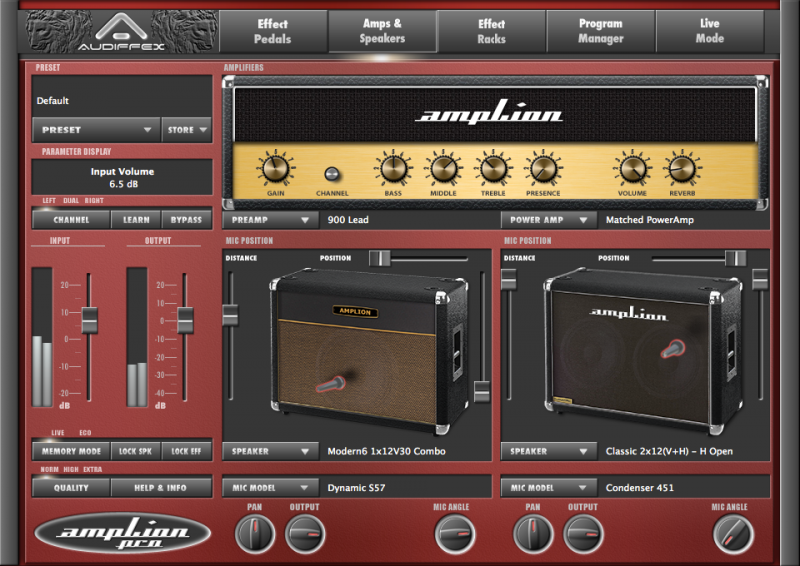Click the Dynamic S57 mic model name

406,488
